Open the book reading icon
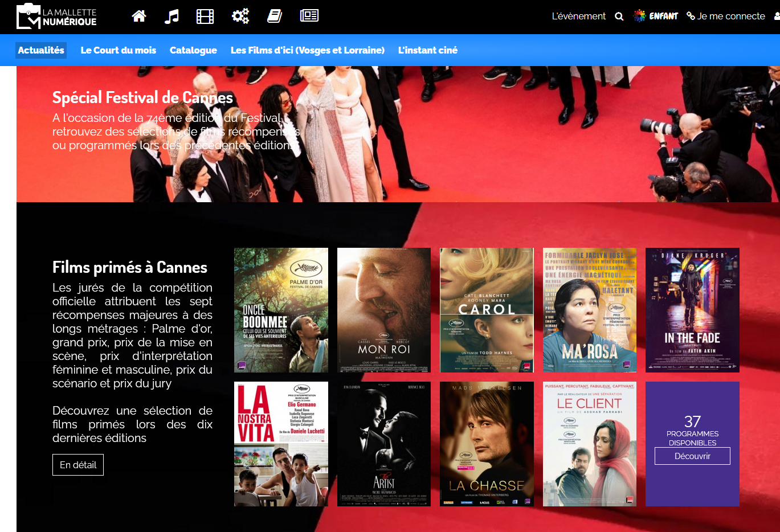Image resolution: width=780 pixels, height=532 pixels. point(275,16)
